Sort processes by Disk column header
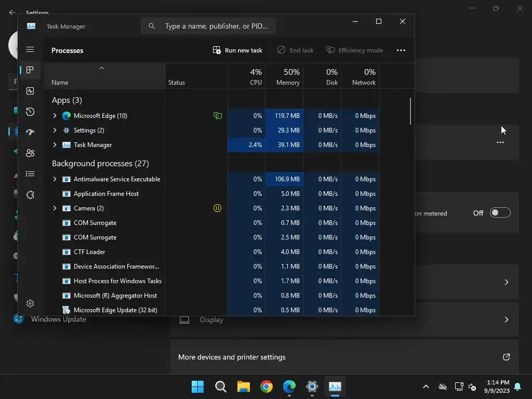 pos(322,76)
